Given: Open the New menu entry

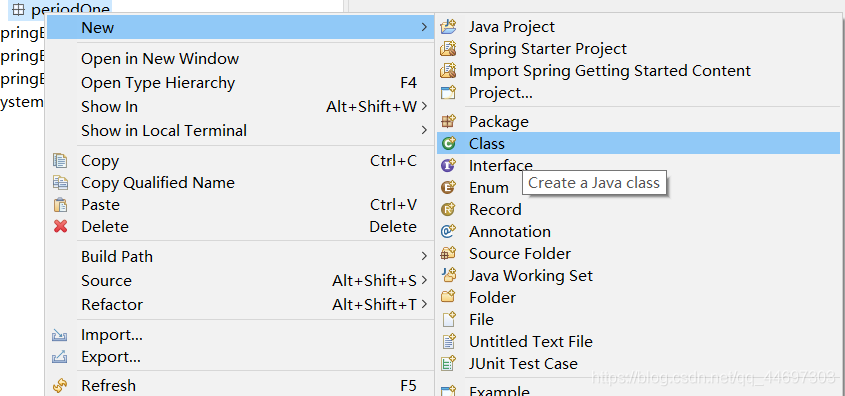Looking at the screenshot, I should coord(239,27).
